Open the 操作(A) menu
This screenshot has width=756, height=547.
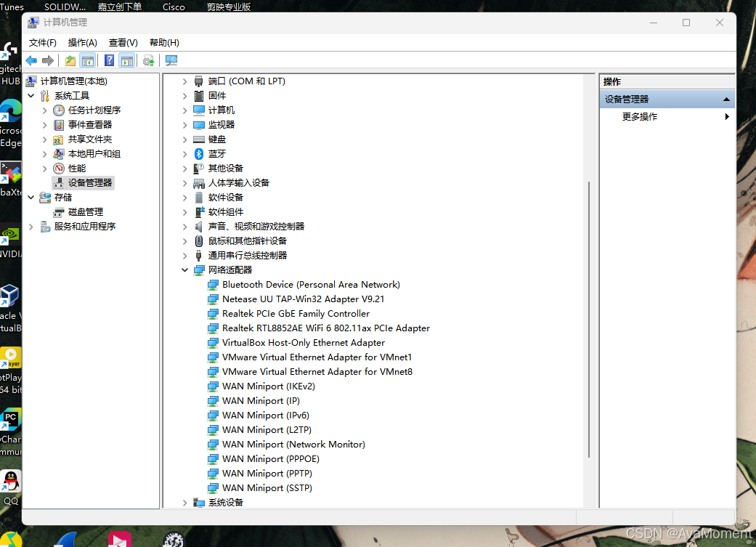coord(83,42)
